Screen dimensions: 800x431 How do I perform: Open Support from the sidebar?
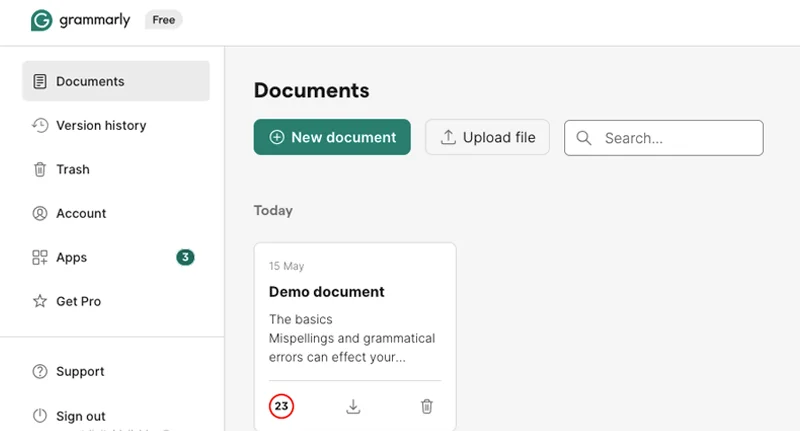(116, 371)
